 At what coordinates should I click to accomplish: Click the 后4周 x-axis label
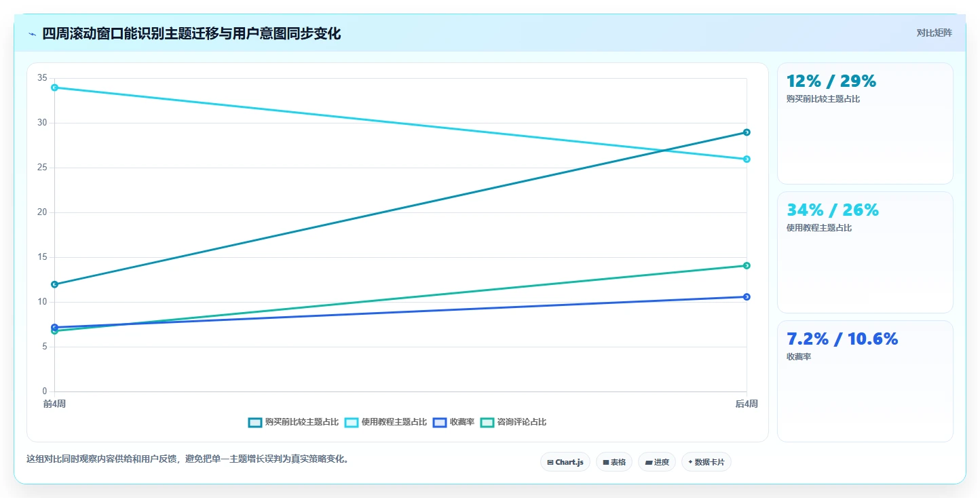coord(747,404)
